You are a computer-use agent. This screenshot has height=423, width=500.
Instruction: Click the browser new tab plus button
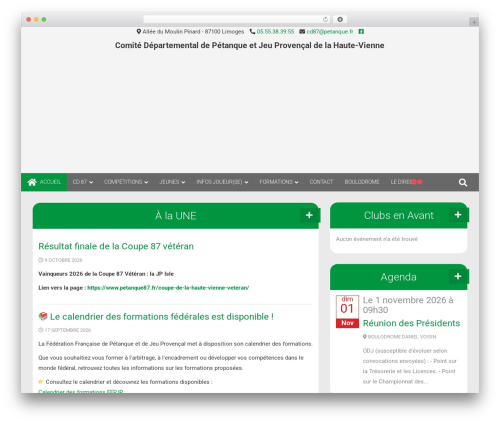click(x=474, y=22)
